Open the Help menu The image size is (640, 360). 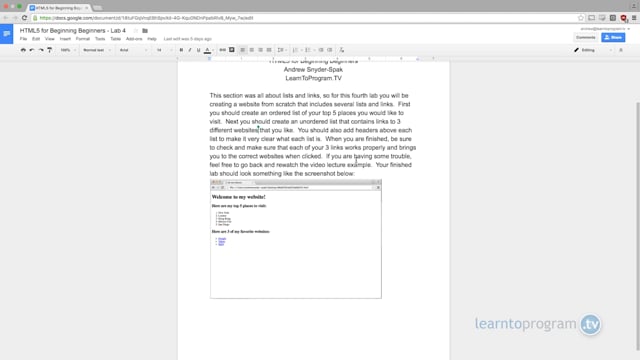pyautogui.click(x=152, y=39)
